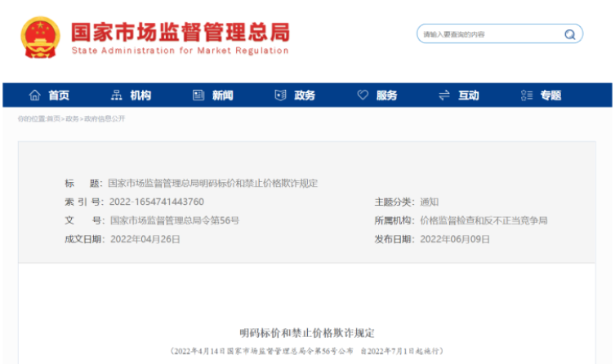The height and width of the screenshot is (364, 615).
Task: Click the national emblem logo
Action: point(40,37)
